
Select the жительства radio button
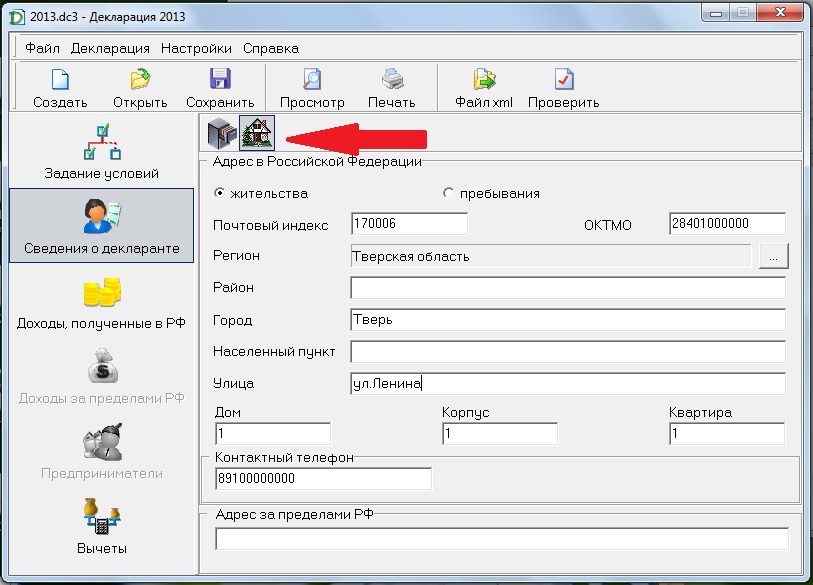coord(219,193)
